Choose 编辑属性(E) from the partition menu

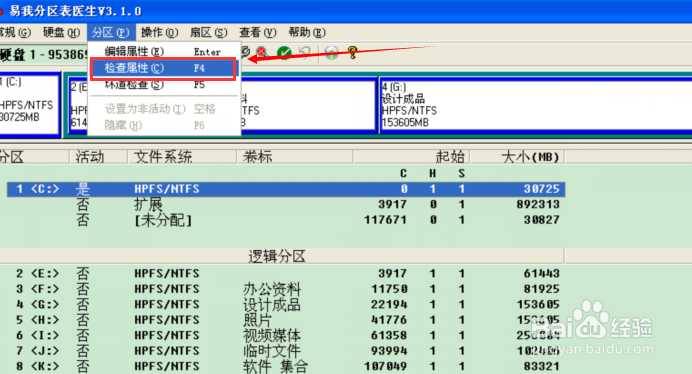[164, 51]
